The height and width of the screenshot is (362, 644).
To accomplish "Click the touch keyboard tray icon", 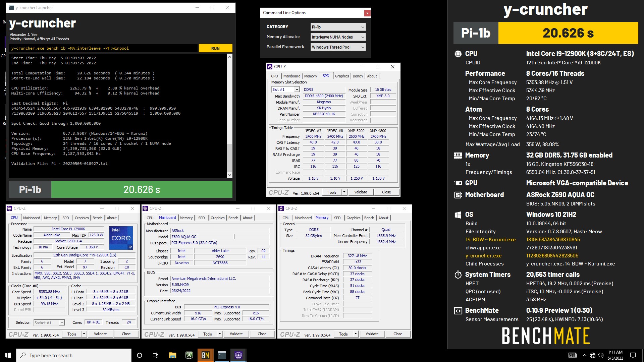I will [x=573, y=355].
